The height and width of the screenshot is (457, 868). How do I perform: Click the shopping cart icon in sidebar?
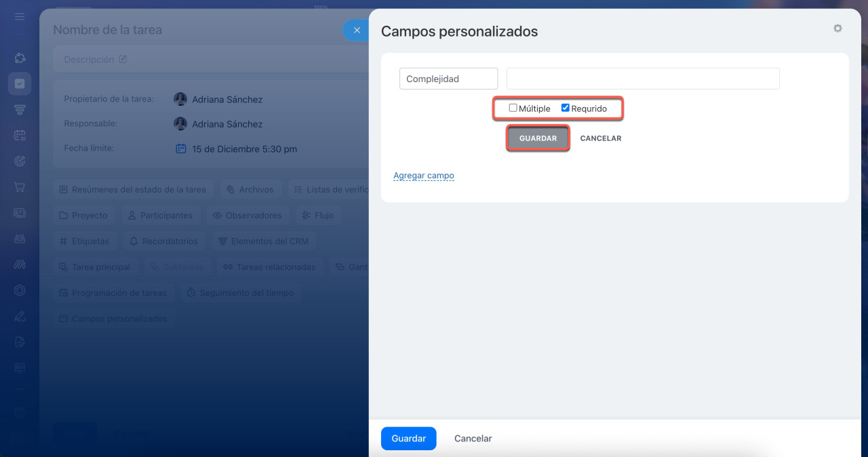coord(20,187)
